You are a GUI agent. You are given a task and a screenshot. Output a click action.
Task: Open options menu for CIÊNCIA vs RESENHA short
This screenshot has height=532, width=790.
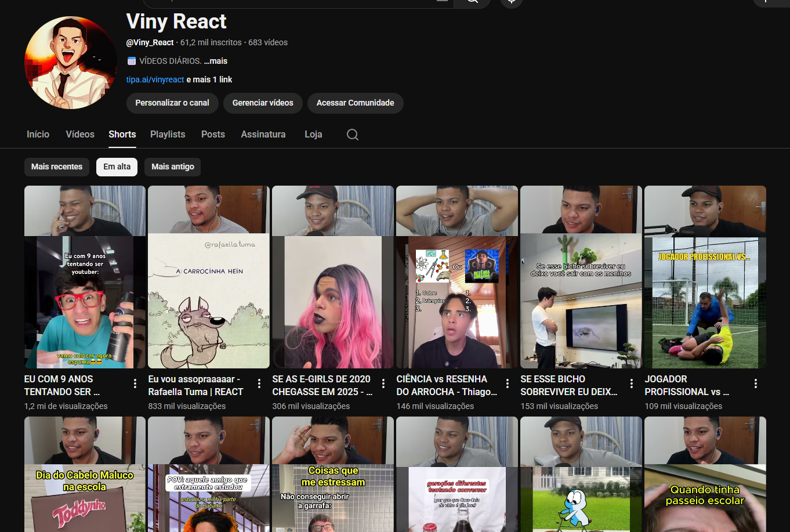click(x=508, y=383)
